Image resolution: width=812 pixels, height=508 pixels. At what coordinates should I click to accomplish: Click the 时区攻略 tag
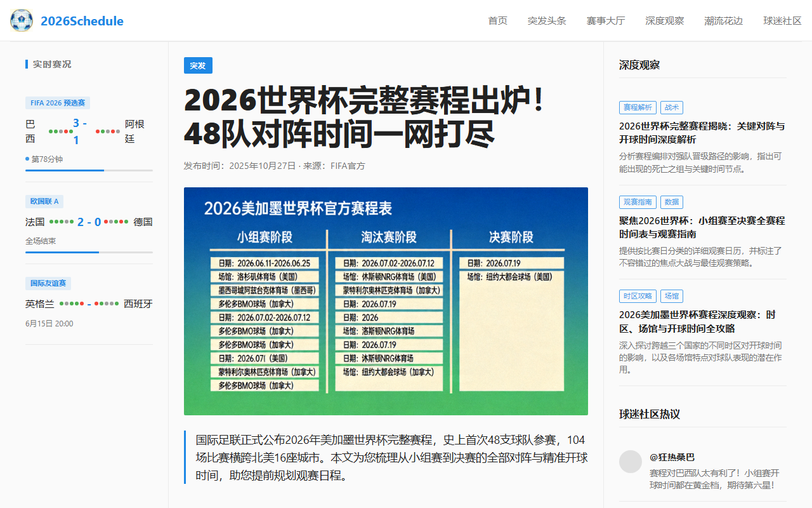point(638,296)
